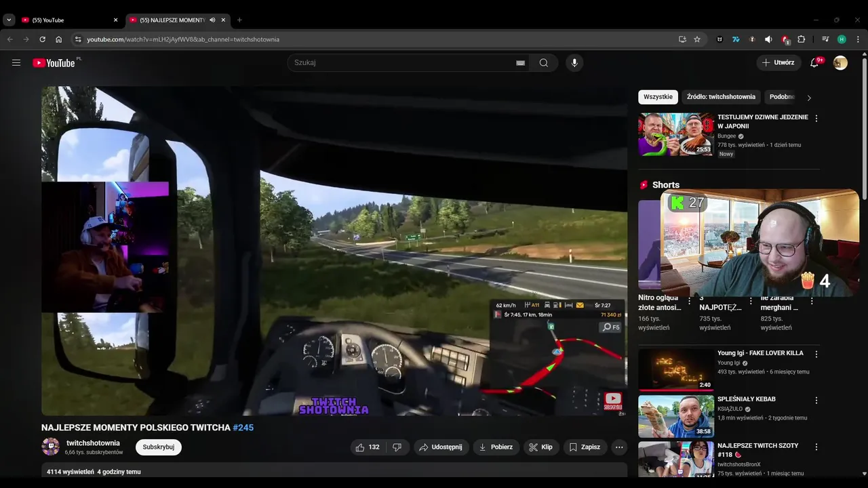Open the Bungee channel name

point(726,136)
